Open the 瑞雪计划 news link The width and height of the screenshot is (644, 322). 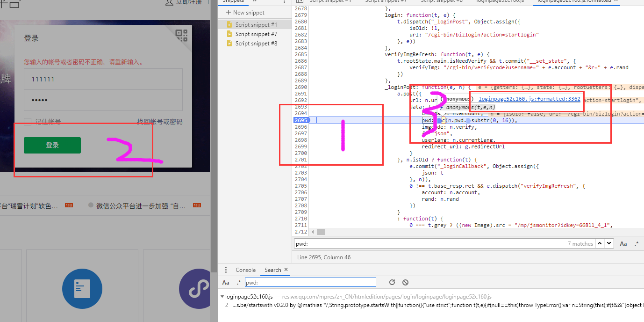pos(29,205)
